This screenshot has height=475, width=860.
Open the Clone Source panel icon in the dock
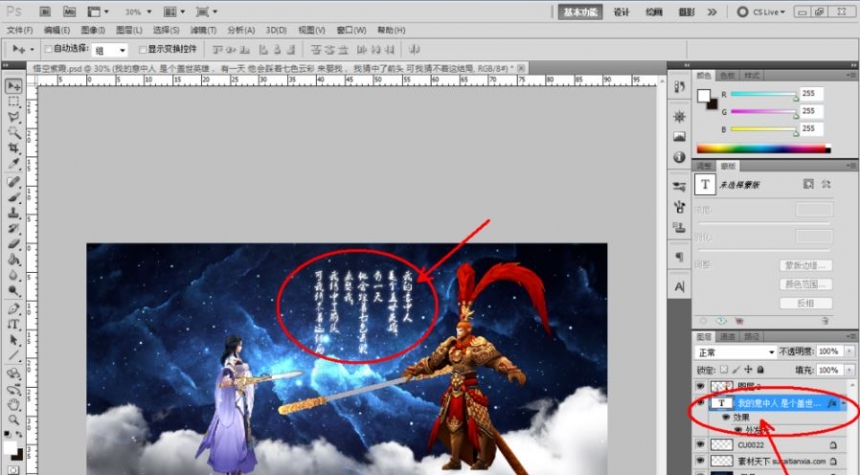680,227
